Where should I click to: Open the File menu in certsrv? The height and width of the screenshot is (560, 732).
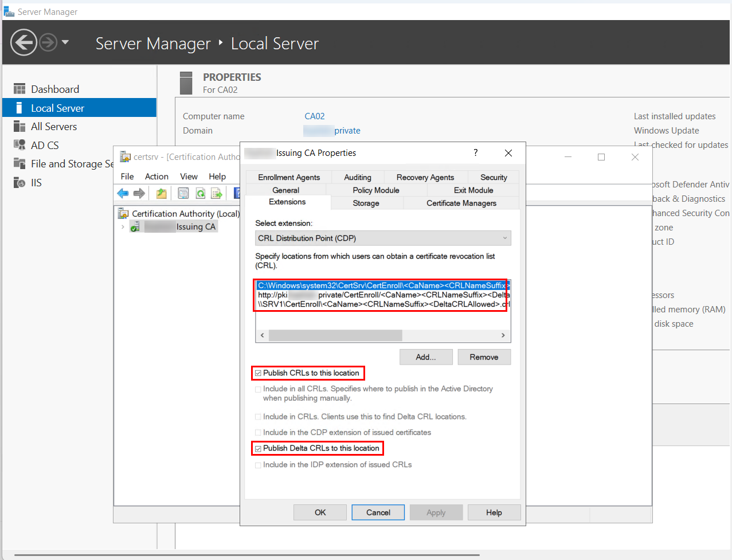[127, 177]
